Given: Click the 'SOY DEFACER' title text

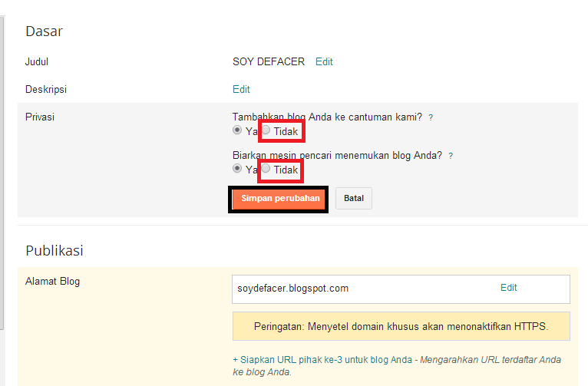Looking at the screenshot, I should coord(269,62).
